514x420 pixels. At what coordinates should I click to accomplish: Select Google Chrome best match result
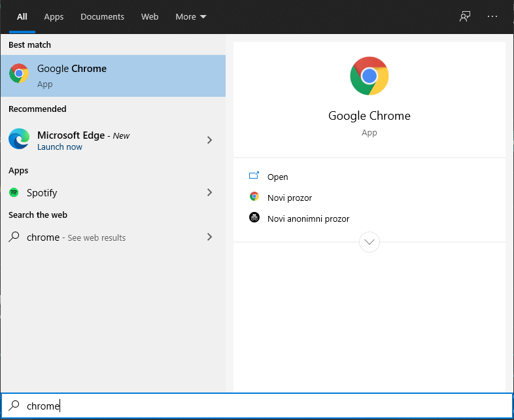point(113,76)
